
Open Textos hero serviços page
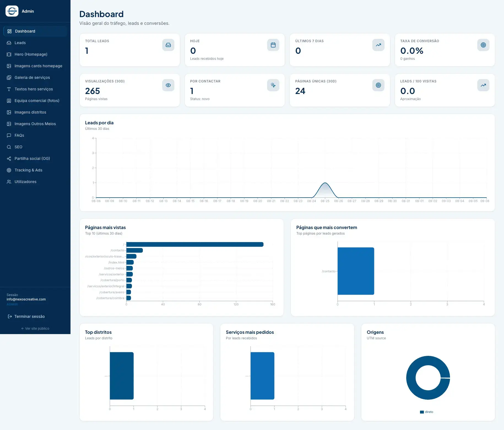(x=35, y=89)
